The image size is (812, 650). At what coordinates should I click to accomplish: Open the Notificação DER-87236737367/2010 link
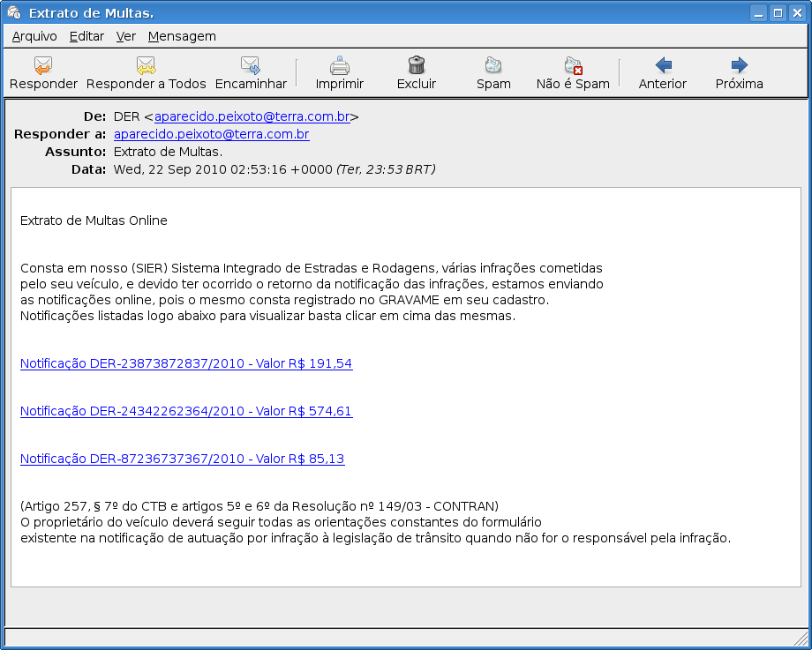point(183,459)
